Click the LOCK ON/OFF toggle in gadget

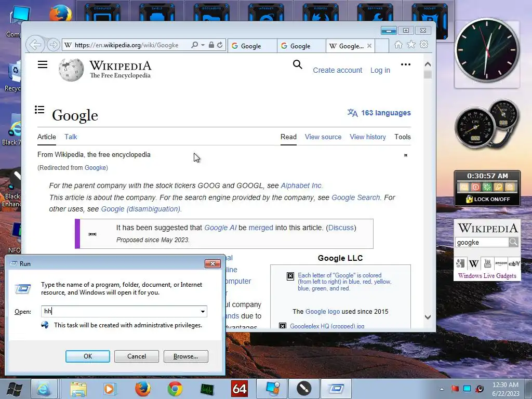[487, 199]
